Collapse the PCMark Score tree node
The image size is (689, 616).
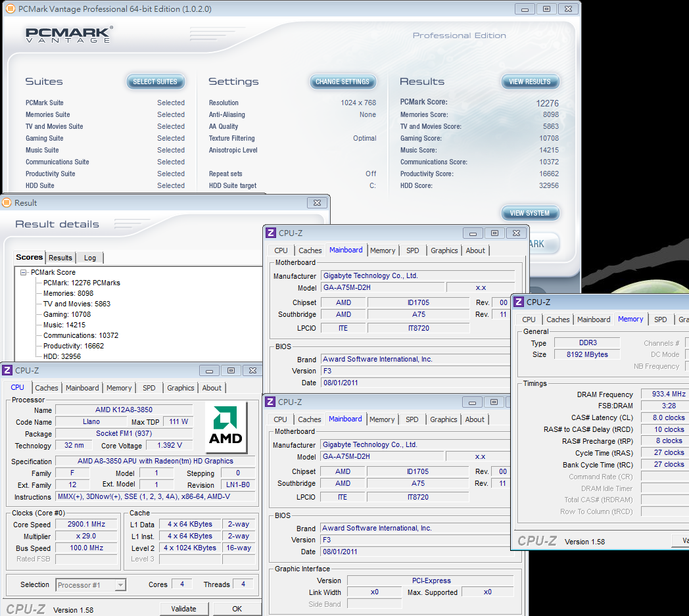23,272
